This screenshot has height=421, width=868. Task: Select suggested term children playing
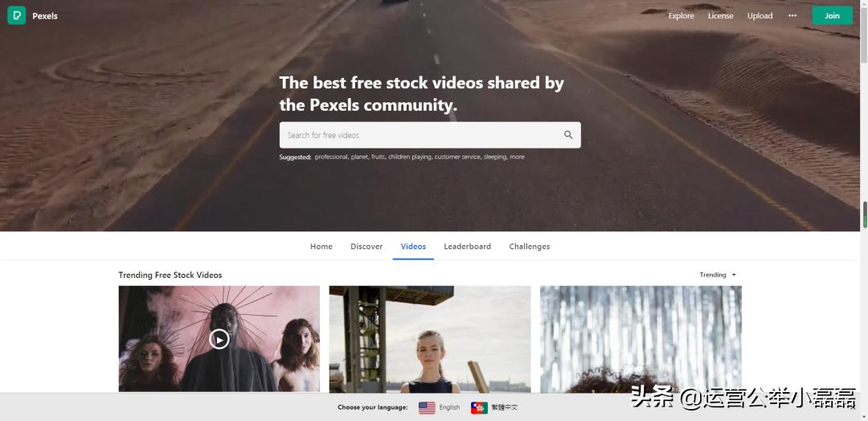pyautogui.click(x=410, y=157)
